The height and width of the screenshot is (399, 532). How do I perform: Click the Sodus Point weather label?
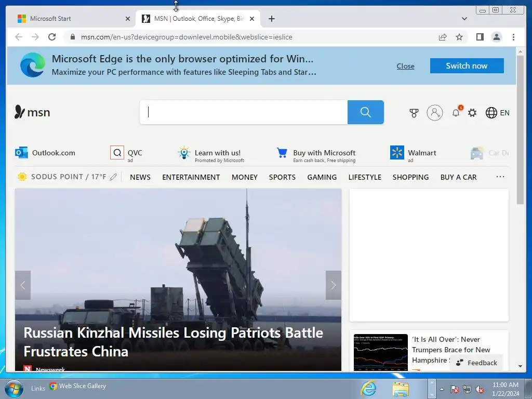click(69, 177)
